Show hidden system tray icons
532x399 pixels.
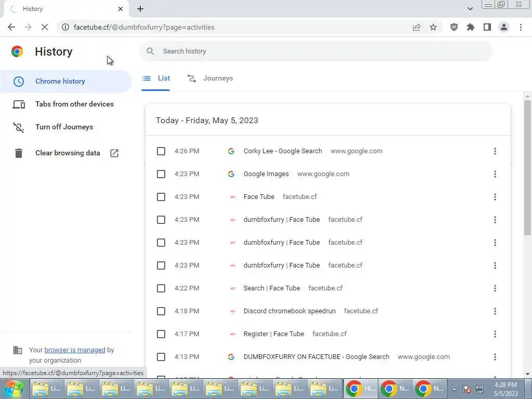click(x=454, y=389)
